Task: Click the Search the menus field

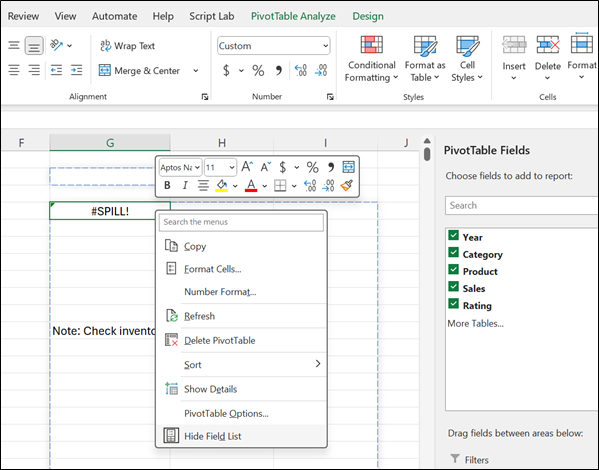Action: click(x=241, y=222)
